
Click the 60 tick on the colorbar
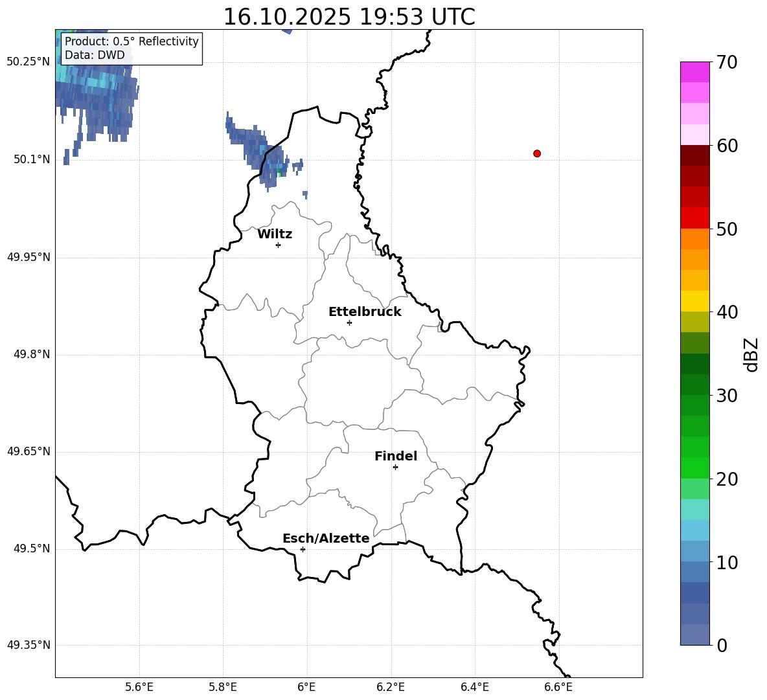pyautogui.click(x=727, y=146)
